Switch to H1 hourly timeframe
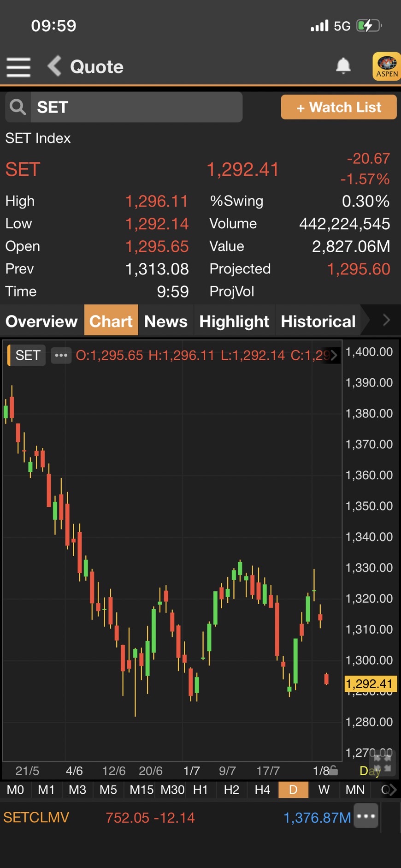401x868 pixels. coord(200,790)
